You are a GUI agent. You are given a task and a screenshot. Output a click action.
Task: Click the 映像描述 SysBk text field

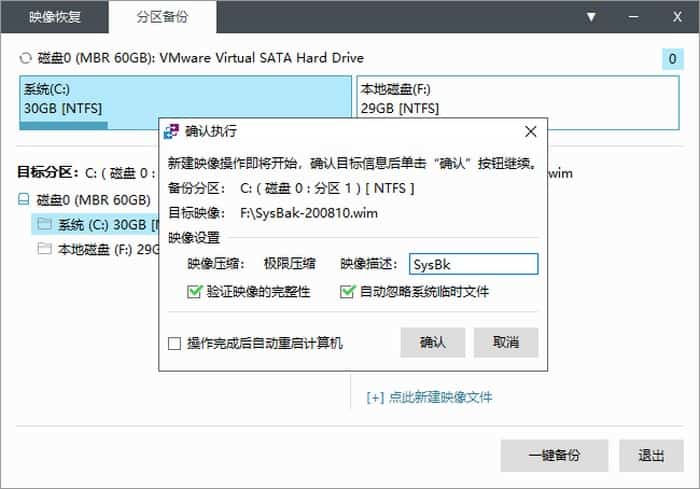pos(474,264)
